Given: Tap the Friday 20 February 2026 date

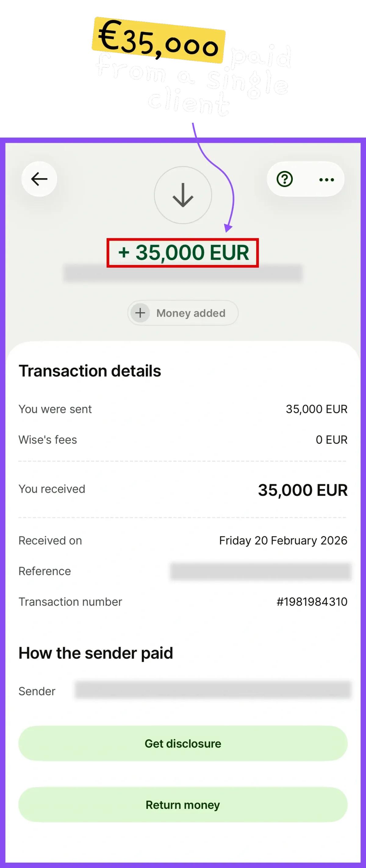Looking at the screenshot, I should pos(283,541).
